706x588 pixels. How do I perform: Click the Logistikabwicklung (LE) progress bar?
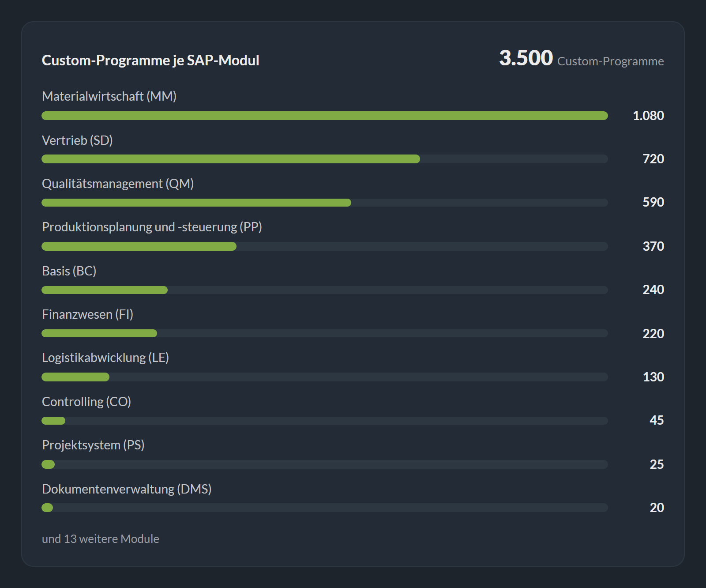325,377
